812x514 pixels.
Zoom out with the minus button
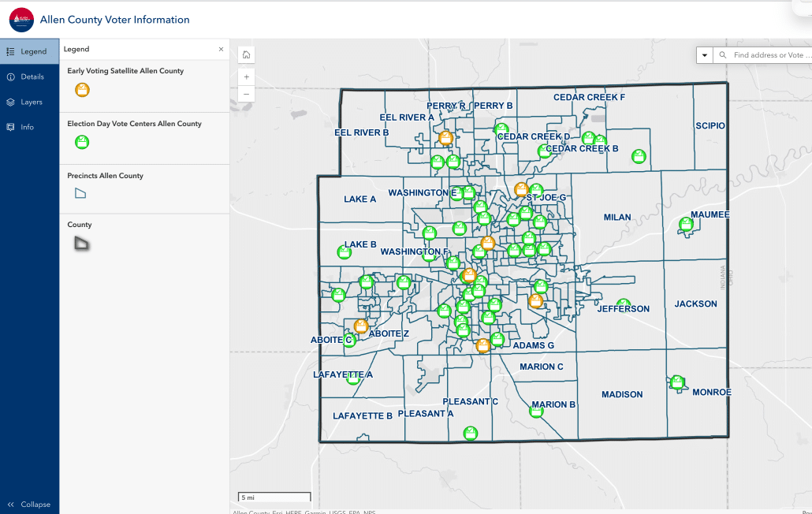pos(247,94)
